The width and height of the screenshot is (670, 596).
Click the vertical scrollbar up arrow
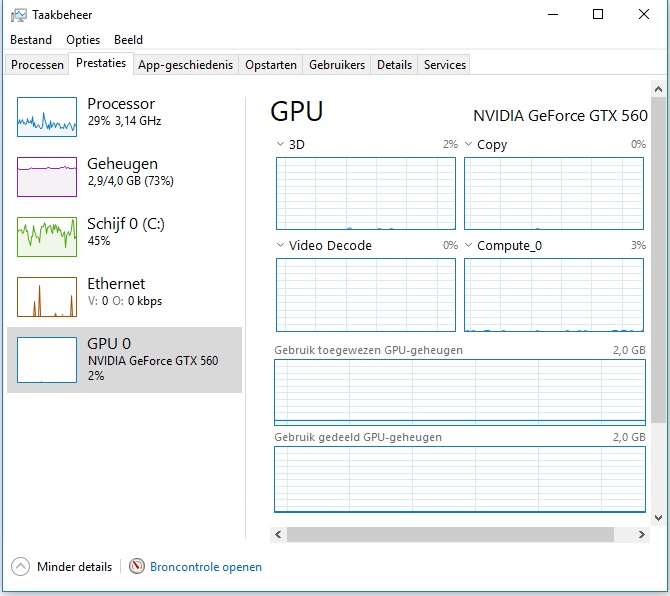click(658, 89)
